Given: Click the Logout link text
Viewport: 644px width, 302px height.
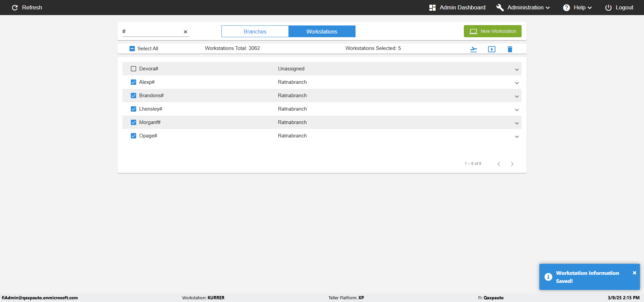Looking at the screenshot, I should point(624,7).
